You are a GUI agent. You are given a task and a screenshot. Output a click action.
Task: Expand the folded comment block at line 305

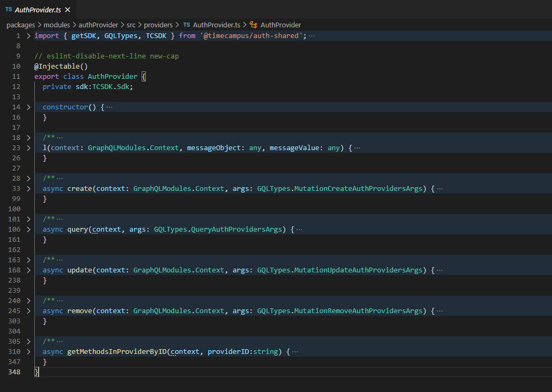(28, 341)
